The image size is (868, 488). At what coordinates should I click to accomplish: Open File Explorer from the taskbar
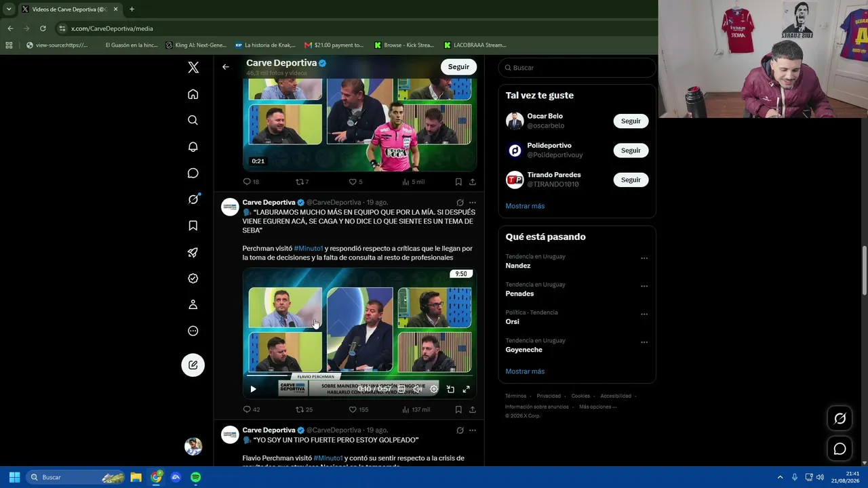pos(136,477)
